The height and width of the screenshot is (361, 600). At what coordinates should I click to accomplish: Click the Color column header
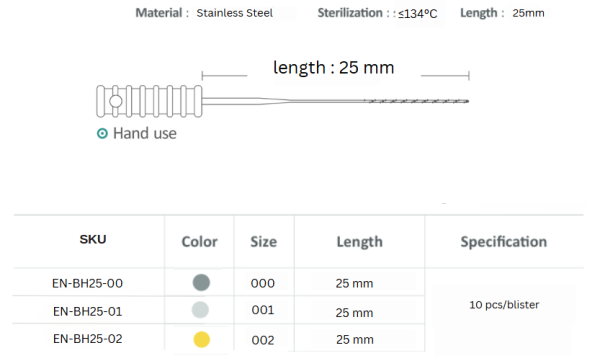coord(199,242)
